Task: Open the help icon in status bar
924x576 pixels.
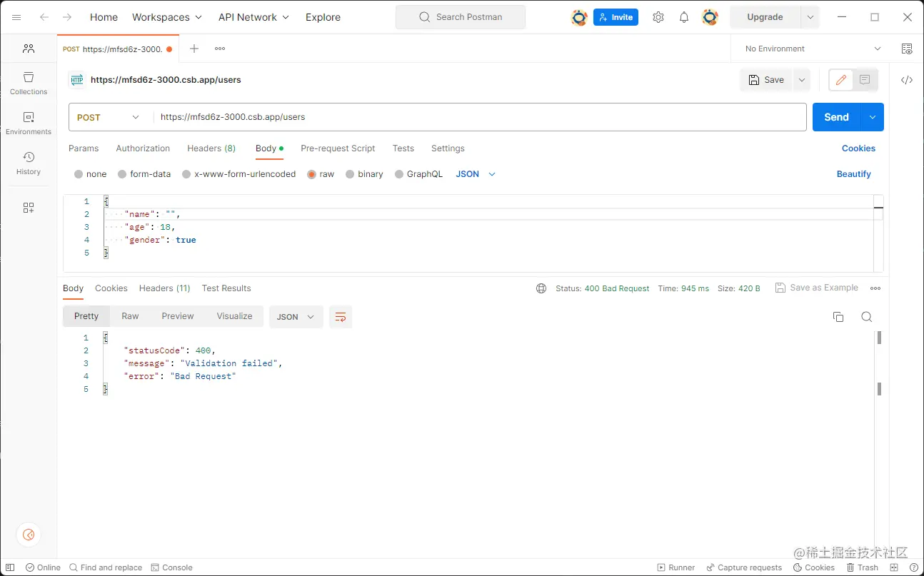Action: pos(914,567)
